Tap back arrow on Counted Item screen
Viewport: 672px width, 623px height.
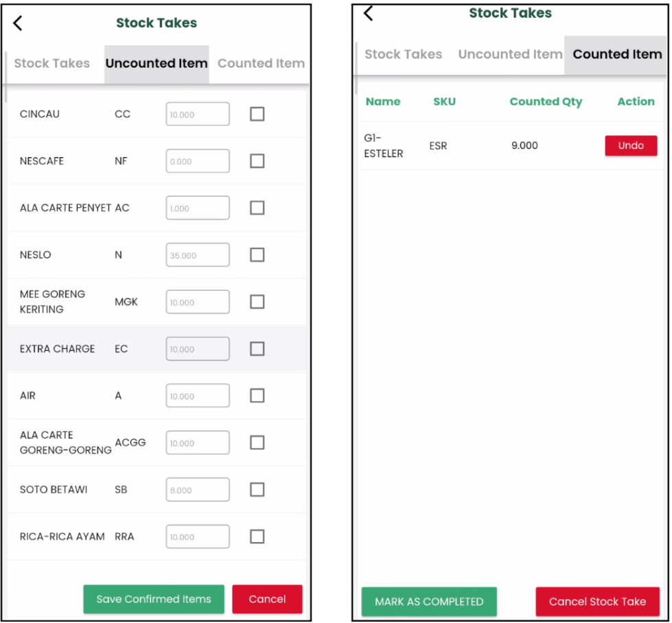point(369,13)
